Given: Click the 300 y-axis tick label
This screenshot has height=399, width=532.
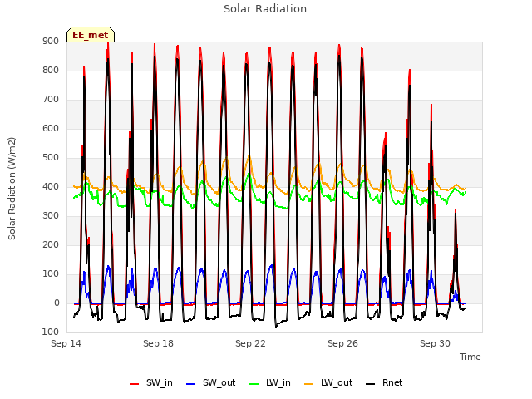Looking at the screenshot, I should pos(51,216).
